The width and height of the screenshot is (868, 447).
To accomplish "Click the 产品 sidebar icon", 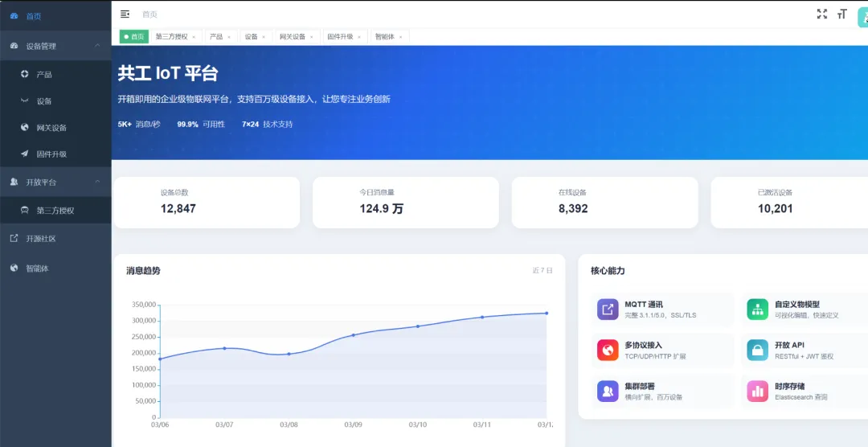I will coord(24,74).
